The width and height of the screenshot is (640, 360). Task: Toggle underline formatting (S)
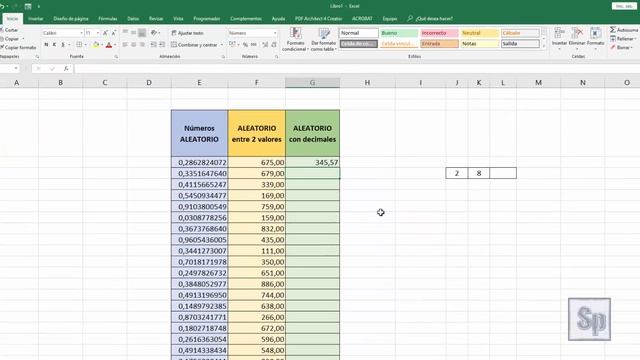coord(63,44)
